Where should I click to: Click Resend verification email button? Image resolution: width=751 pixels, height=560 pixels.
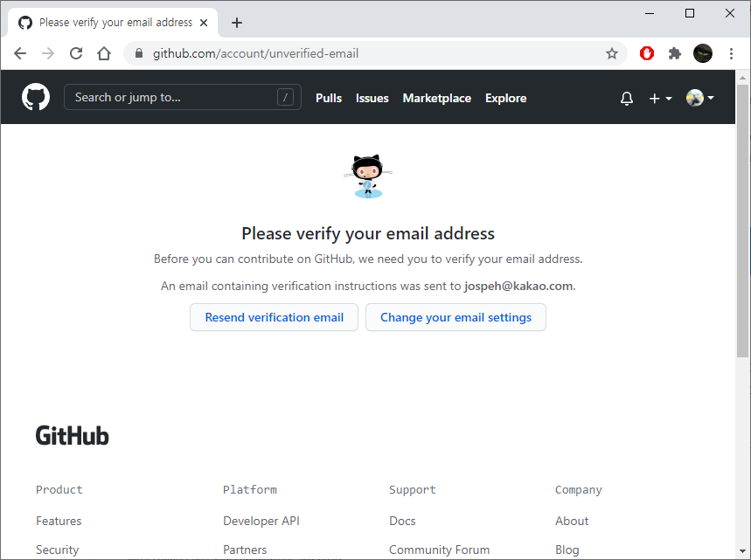[274, 317]
